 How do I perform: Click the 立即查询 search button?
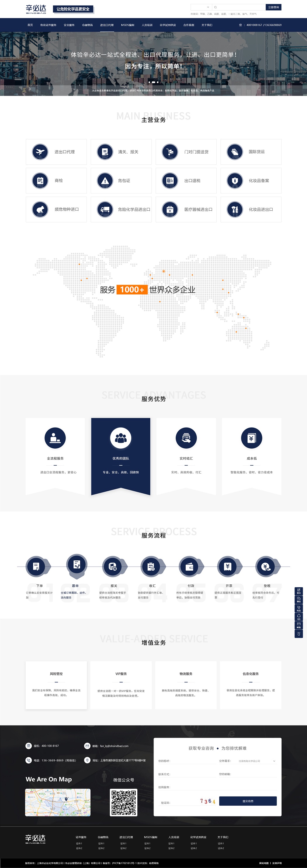click(273, 7)
